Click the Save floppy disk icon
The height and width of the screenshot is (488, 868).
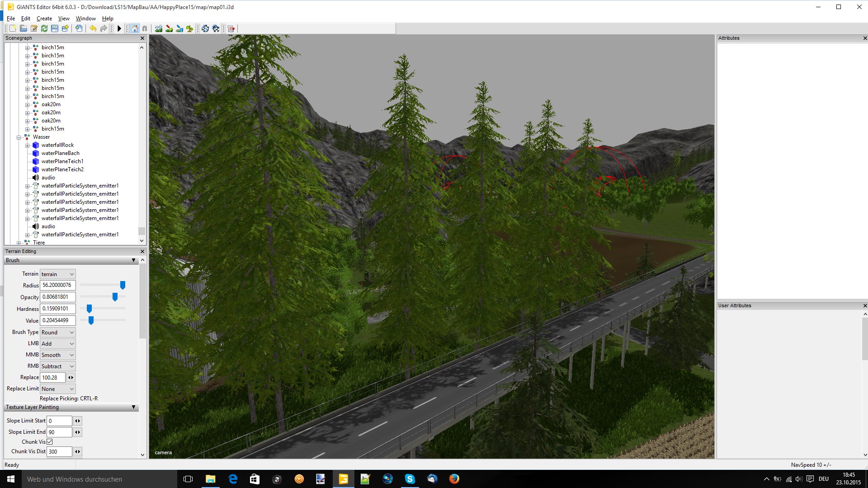click(55, 28)
